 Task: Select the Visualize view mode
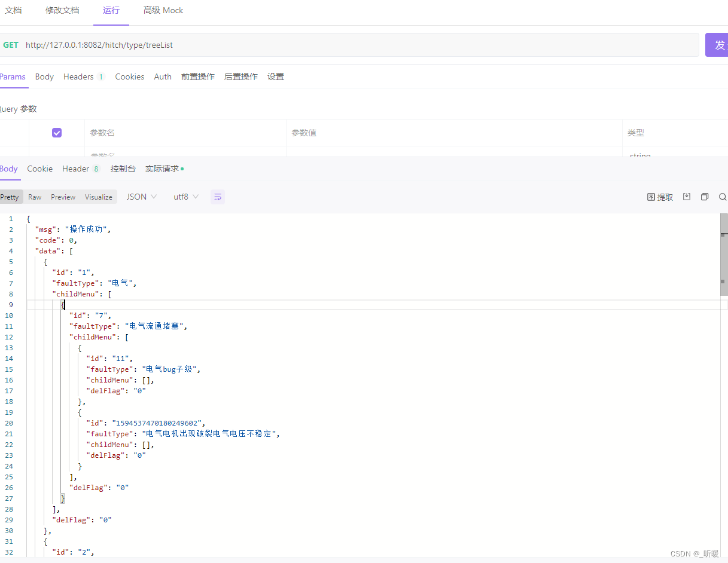click(x=99, y=197)
